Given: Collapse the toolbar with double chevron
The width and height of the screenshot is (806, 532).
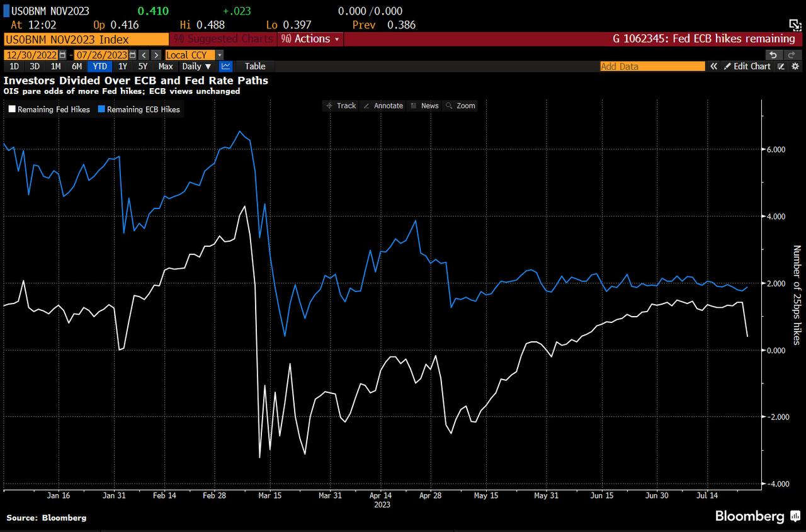Looking at the screenshot, I should 713,66.
